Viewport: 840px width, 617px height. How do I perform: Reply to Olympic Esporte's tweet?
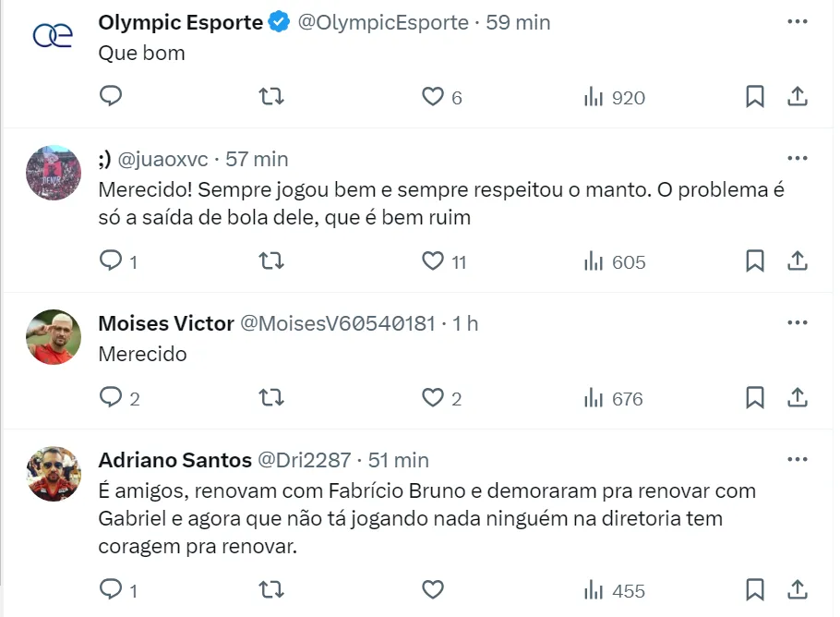[111, 97]
